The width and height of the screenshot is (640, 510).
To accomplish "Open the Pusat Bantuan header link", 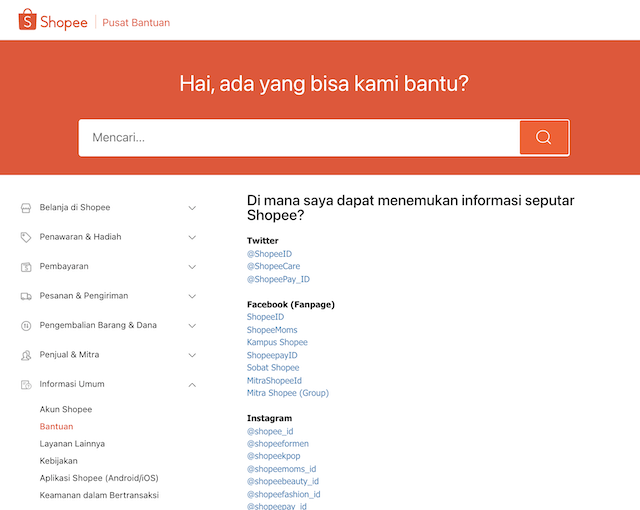I will tap(136, 22).
